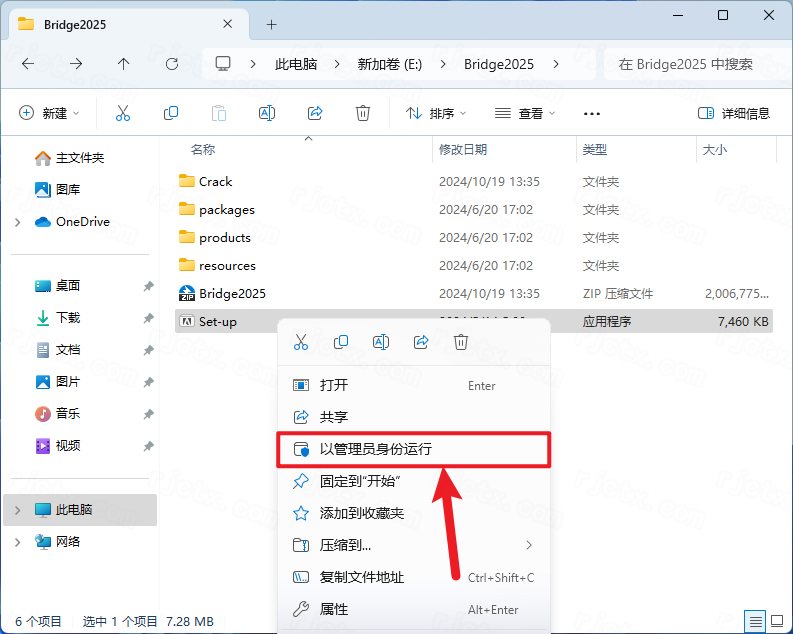Expand the OneDrive tree node
The width and height of the screenshot is (793, 634).
[18, 222]
